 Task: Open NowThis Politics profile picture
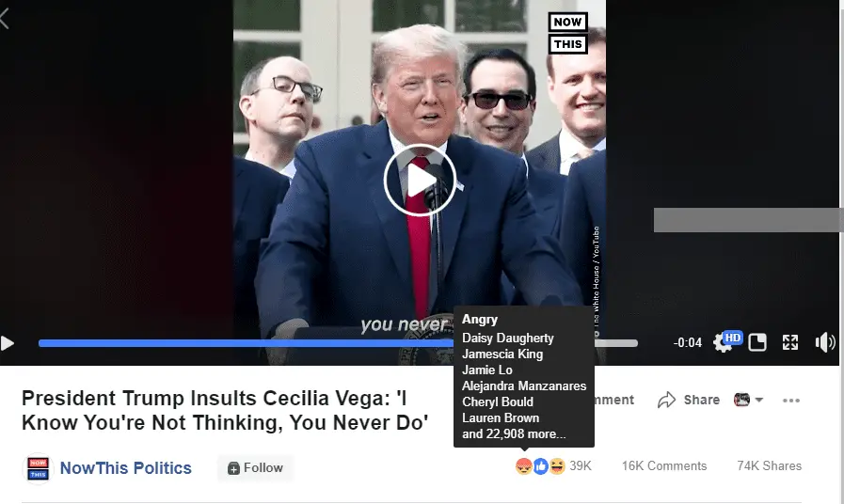38,468
